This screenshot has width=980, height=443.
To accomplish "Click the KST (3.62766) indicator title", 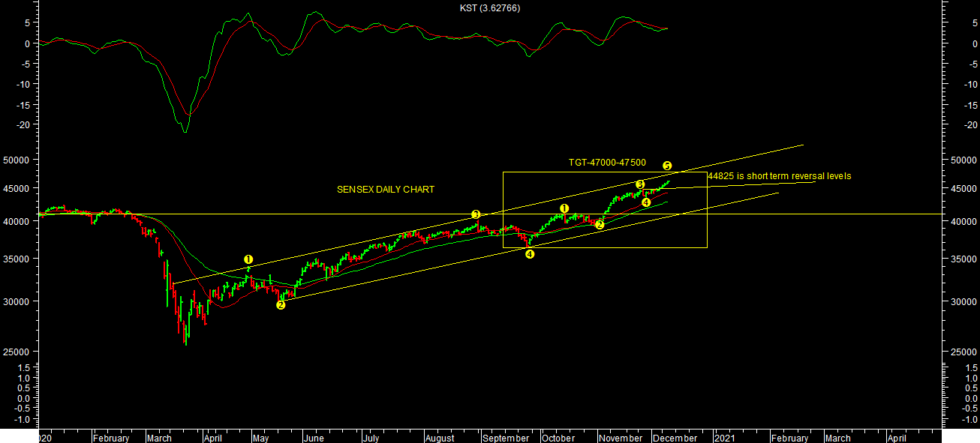I will (490, 8).
